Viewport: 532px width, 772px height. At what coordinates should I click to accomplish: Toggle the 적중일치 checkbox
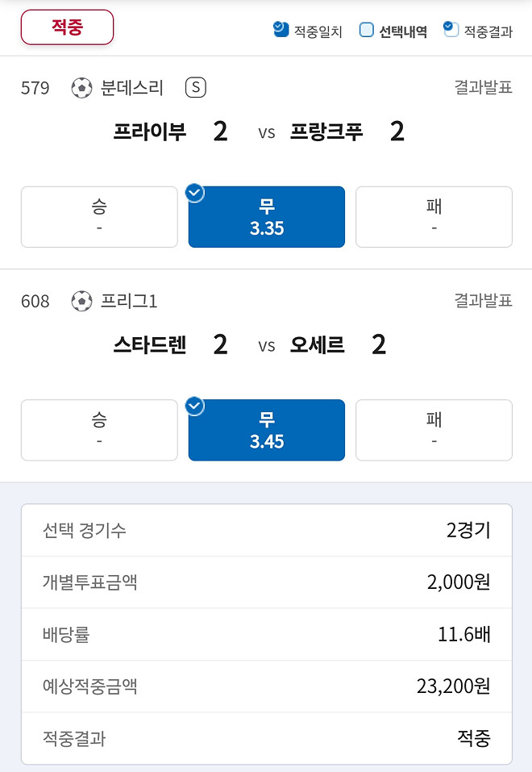tap(280, 28)
